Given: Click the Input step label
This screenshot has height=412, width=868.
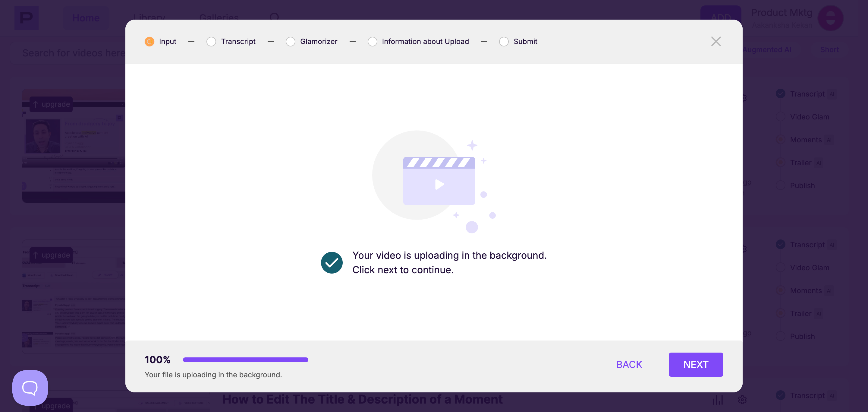Looking at the screenshot, I should click(x=168, y=41).
